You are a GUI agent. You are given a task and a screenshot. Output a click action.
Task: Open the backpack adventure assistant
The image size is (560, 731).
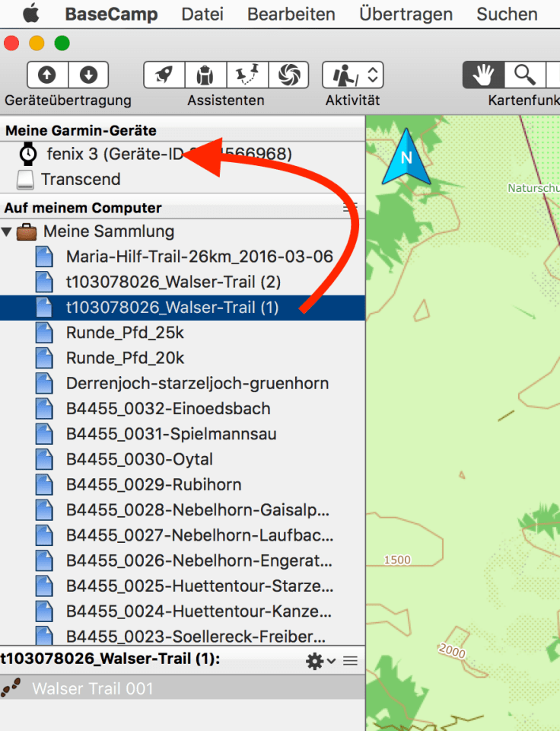point(205,75)
